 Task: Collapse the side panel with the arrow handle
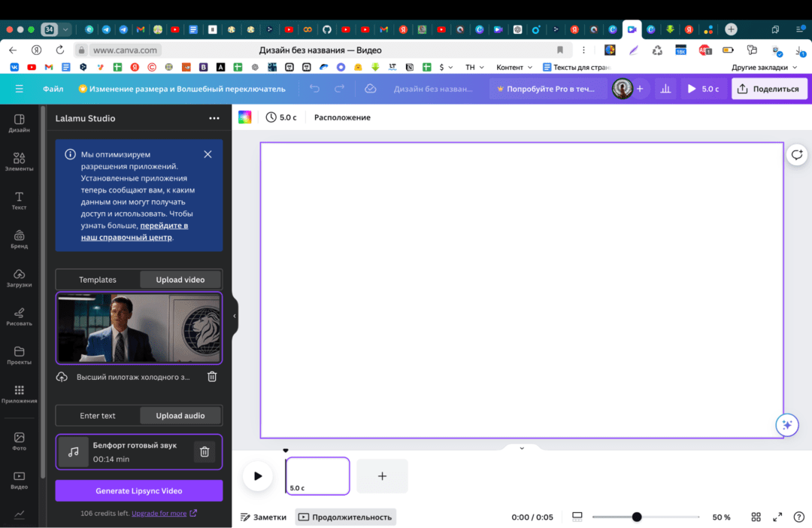point(235,316)
